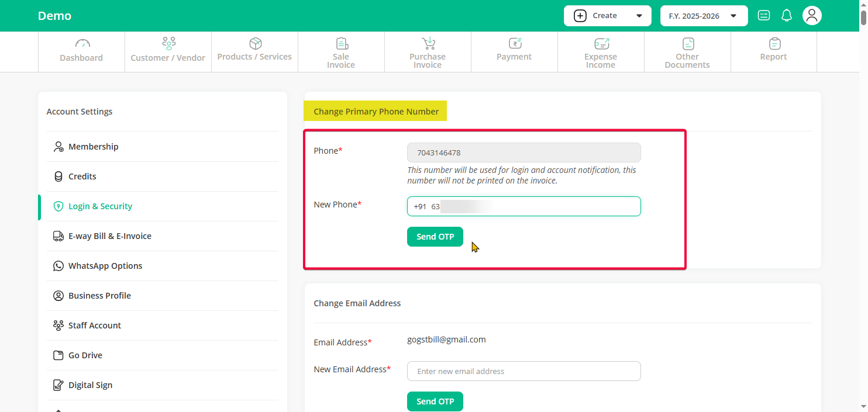The image size is (868, 412).
Task: Open the Dashboard gauge icon
Action: click(82, 44)
